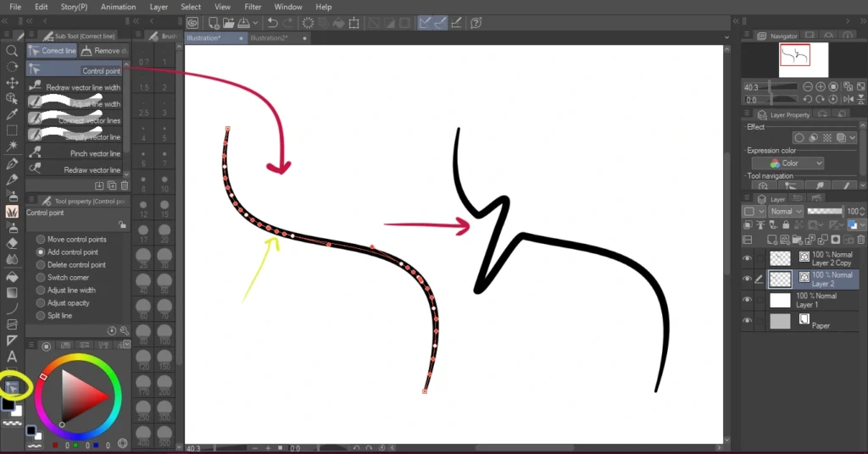
Task: Select the Fill bucket tool
Action: [x=12, y=277]
